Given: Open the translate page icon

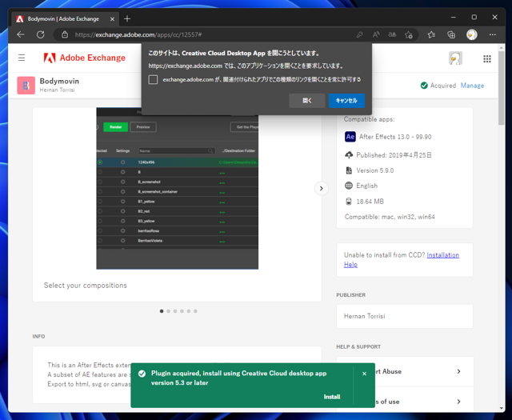Looking at the screenshot, I should click(392, 34).
